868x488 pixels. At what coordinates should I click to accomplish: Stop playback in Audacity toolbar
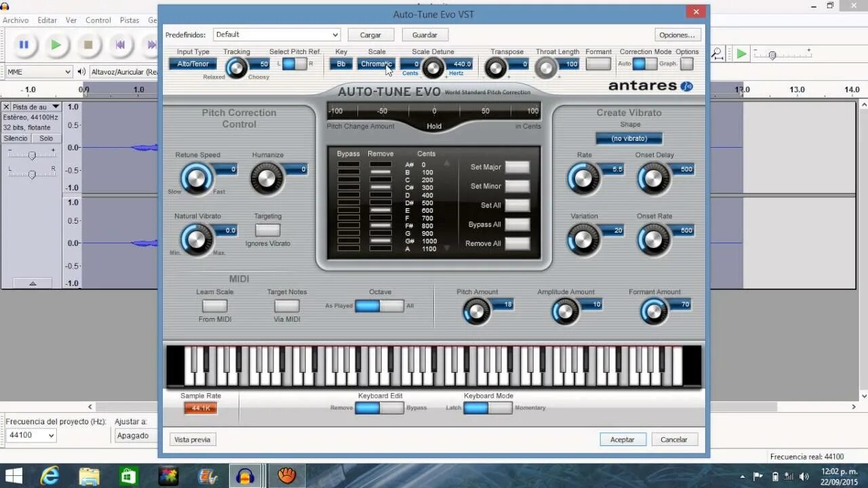(88, 45)
